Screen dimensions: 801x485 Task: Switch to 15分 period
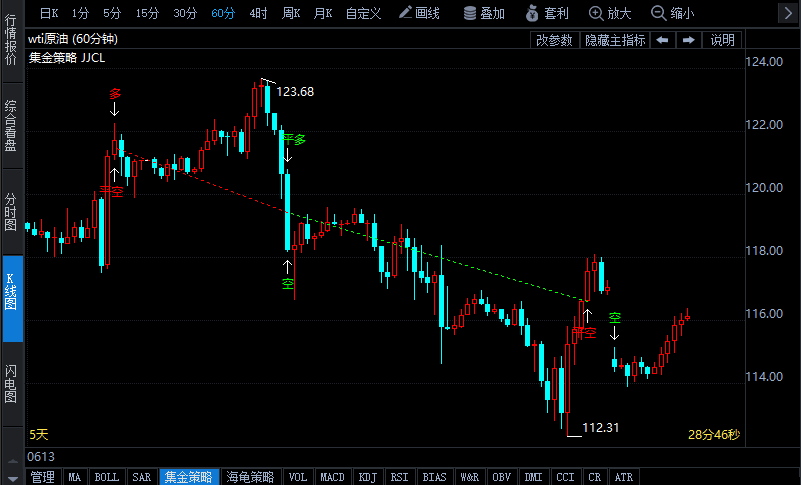147,13
